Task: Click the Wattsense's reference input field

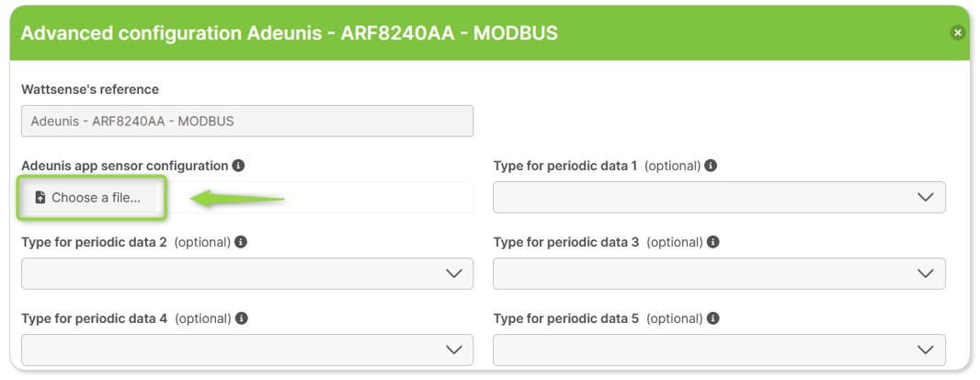Action: [247, 121]
